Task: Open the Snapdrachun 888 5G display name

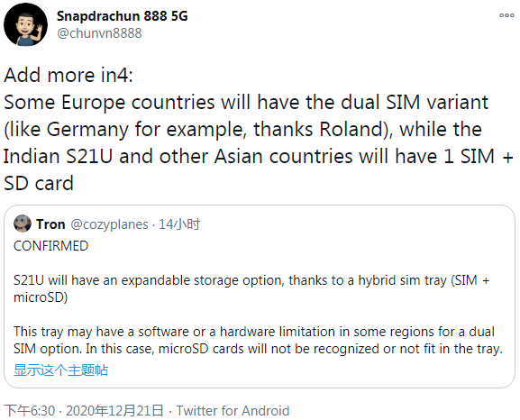Action: [122, 16]
